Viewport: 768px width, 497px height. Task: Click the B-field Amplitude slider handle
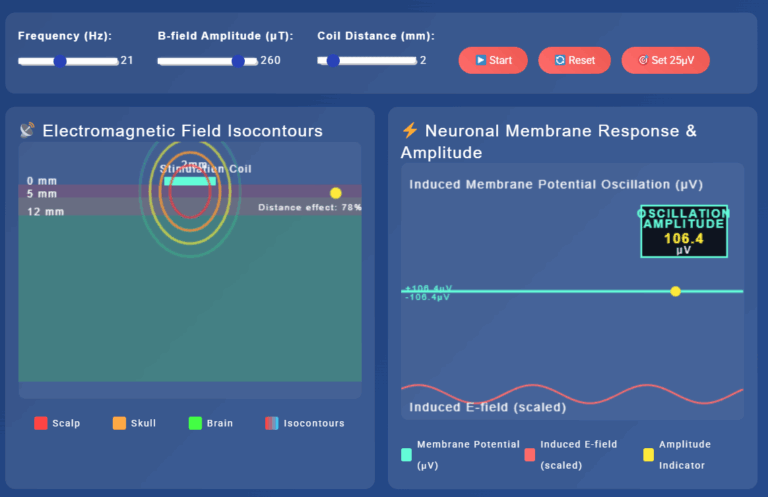(x=238, y=60)
